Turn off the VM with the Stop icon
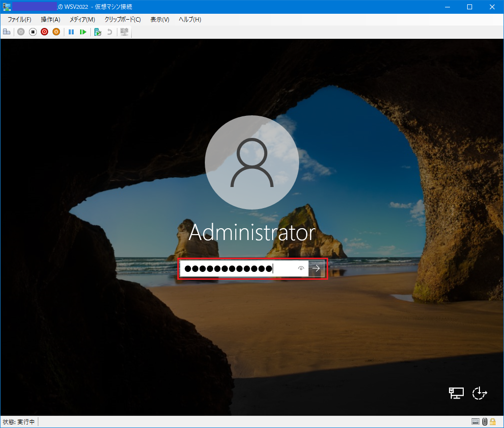 pyautogui.click(x=32, y=31)
